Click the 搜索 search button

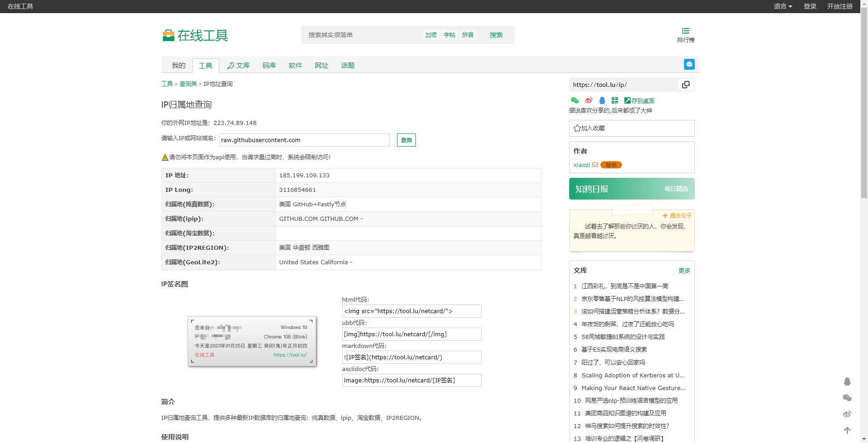(x=496, y=35)
